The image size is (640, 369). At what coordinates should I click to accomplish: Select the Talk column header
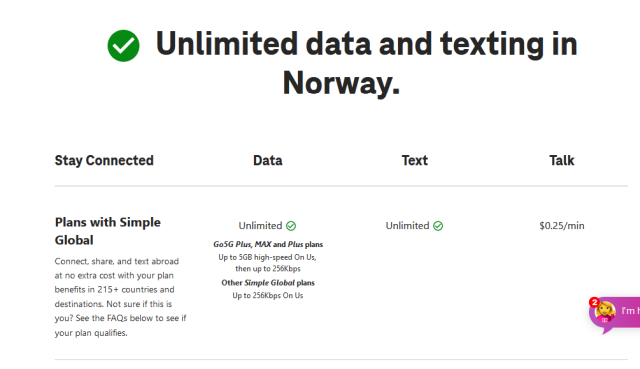(562, 160)
